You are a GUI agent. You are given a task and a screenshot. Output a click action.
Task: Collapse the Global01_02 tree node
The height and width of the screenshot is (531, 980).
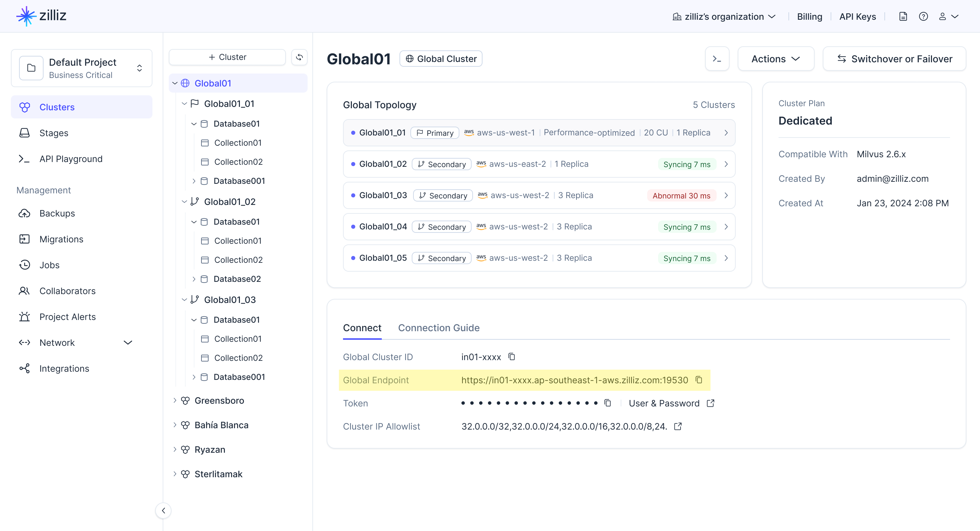(184, 202)
